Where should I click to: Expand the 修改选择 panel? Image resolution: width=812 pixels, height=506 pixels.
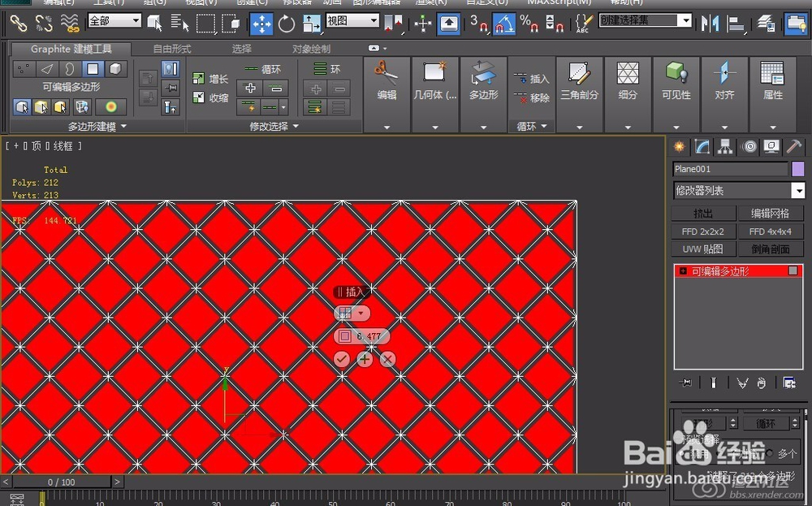tap(274, 127)
